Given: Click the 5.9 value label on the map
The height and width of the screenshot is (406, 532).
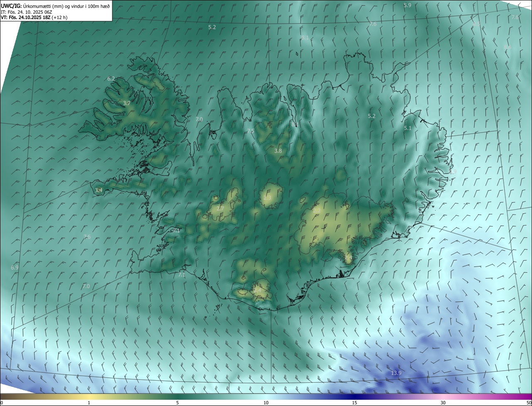Looking at the screenshot, I should point(407,5).
